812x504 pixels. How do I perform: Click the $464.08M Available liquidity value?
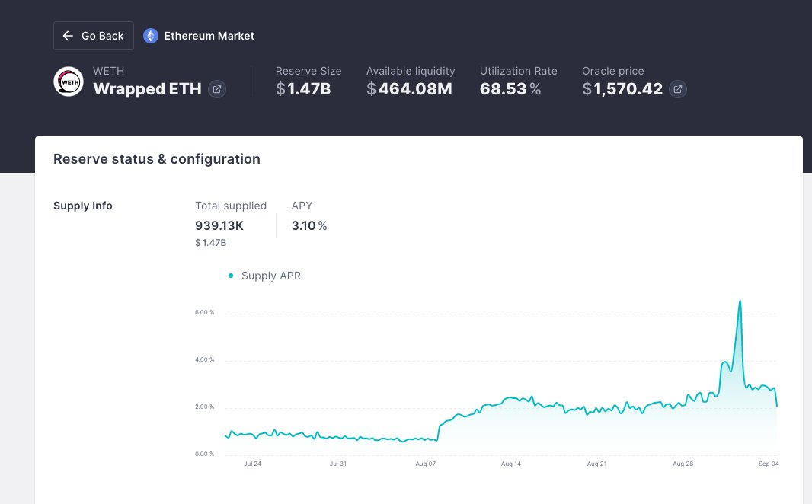pyautogui.click(x=409, y=89)
